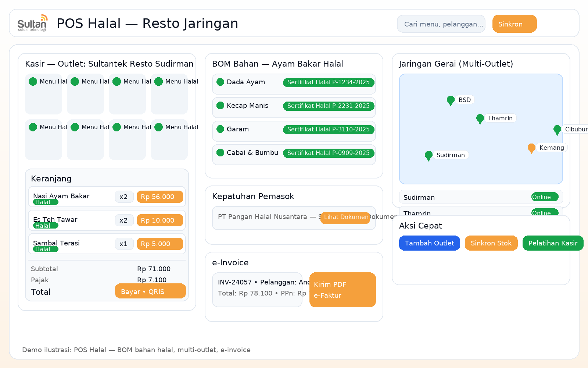This screenshot has height=368, width=588.
Task: Open Sertifikat Halal P-1234-2025 for Dada Ayam
Action: [328, 82]
